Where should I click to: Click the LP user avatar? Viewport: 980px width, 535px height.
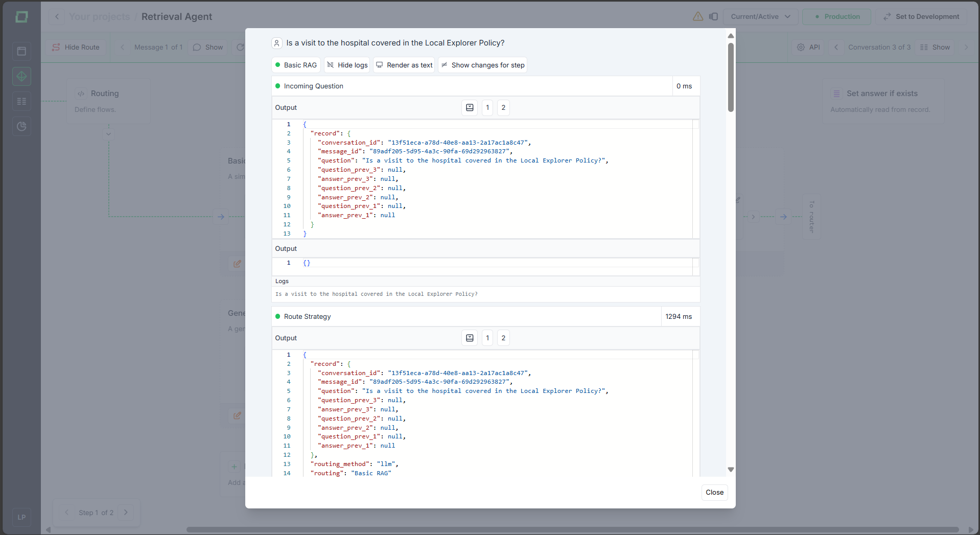click(21, 517)
